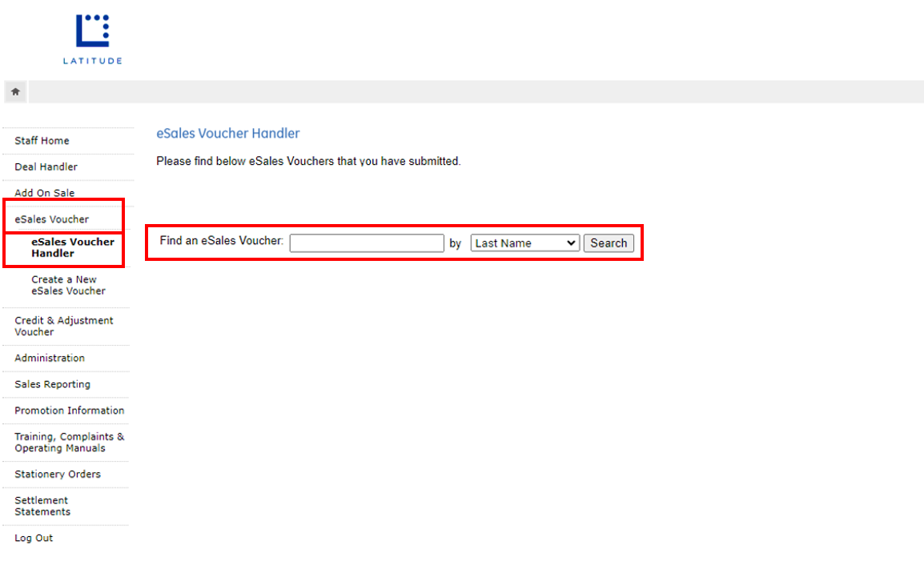Choose Create a New eSales Voucher
Screen dimensions: 924x573
pos(68,285)
